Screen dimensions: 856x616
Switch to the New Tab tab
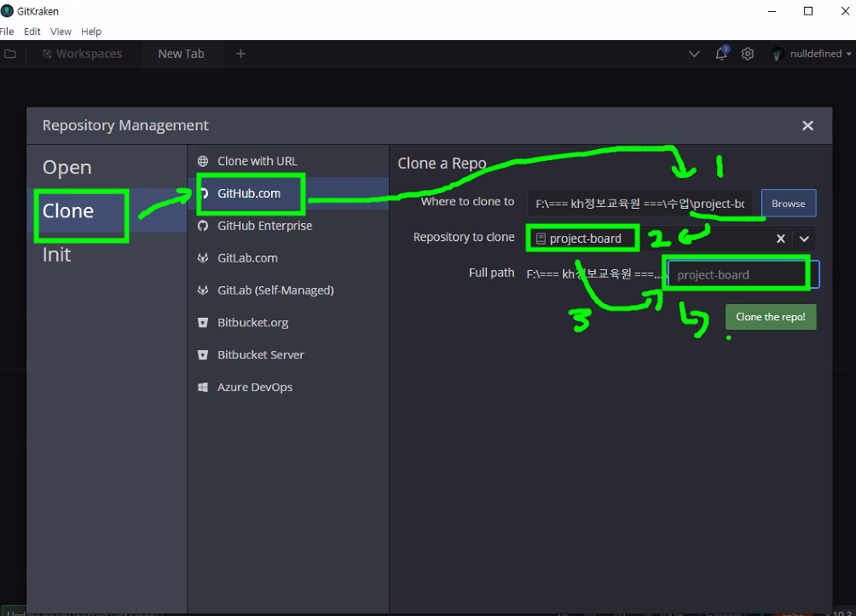182,54
